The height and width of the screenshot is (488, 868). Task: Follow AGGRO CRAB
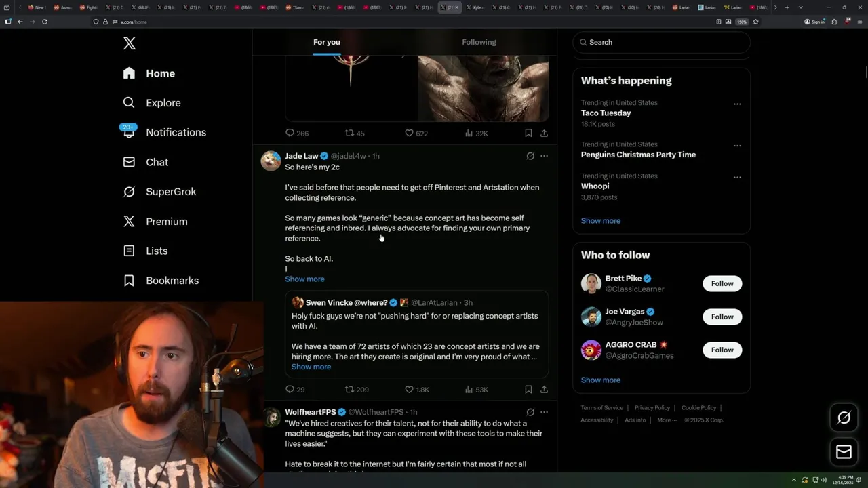click(722, 350)
